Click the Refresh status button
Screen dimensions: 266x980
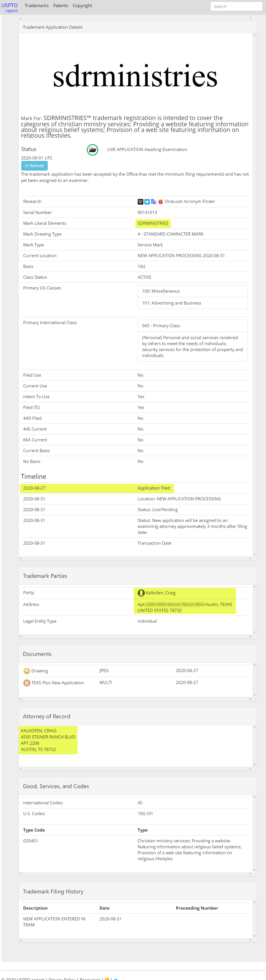[x=34, y=166]
